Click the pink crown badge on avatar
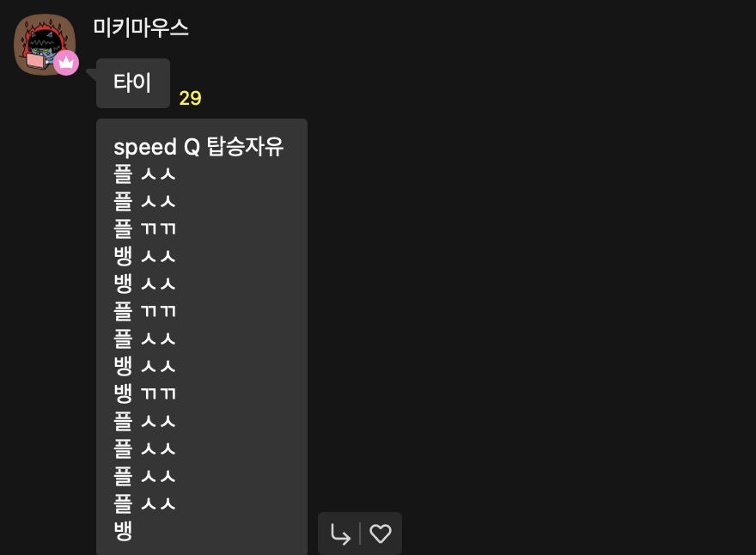Screen dimensions: 756x555 pyautogui.click(x=66, y=63)
